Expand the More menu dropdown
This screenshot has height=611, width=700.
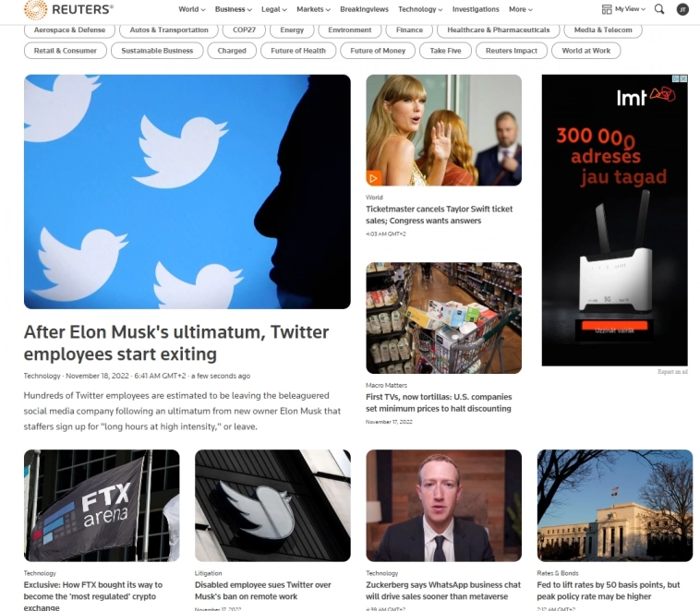tap(521, 9)
